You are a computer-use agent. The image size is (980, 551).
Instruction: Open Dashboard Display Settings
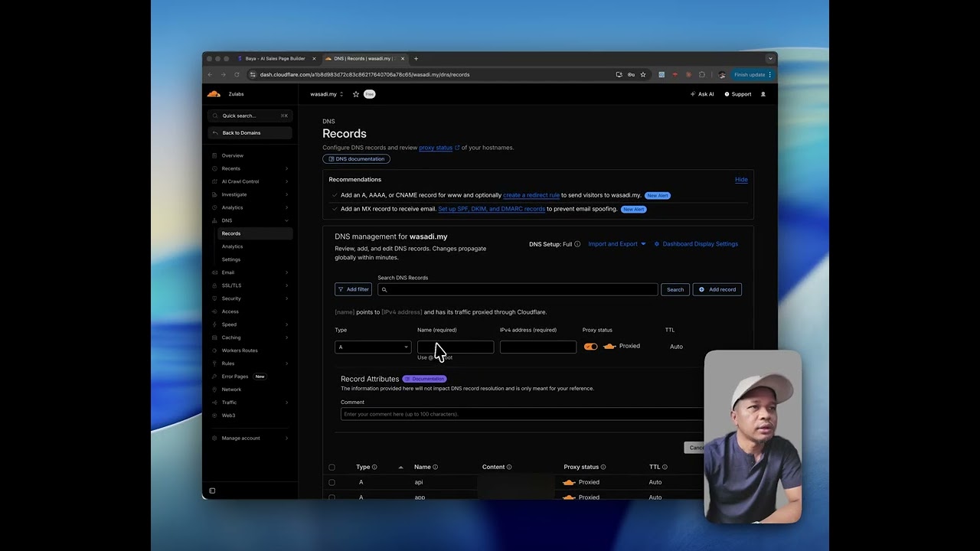[696, 244]
